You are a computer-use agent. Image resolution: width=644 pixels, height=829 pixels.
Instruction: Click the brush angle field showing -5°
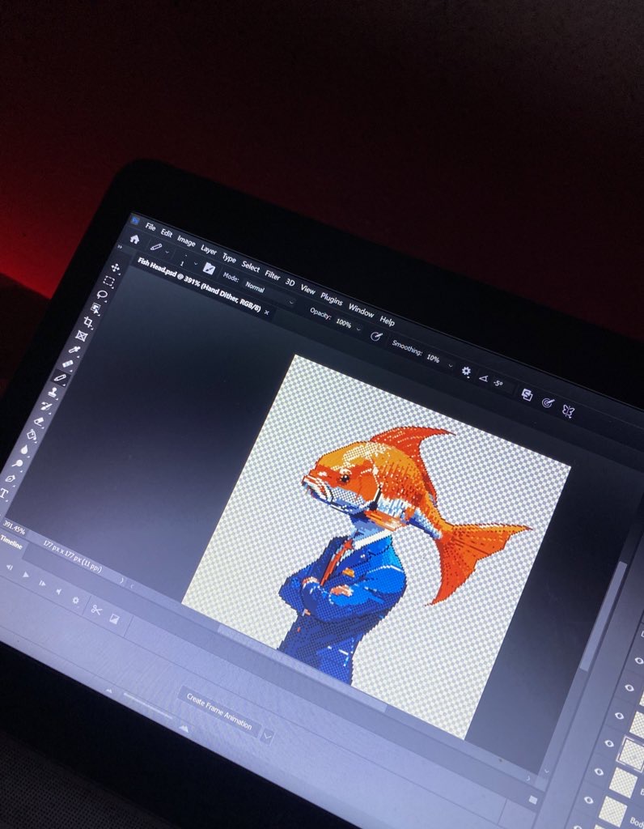pos(498,383)
